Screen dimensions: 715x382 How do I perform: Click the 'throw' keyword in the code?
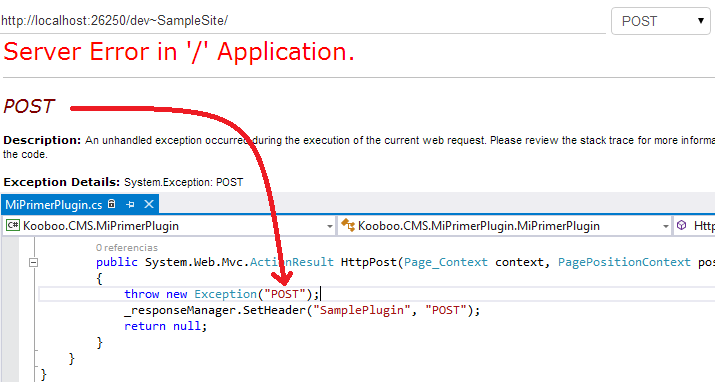point(141,294)
